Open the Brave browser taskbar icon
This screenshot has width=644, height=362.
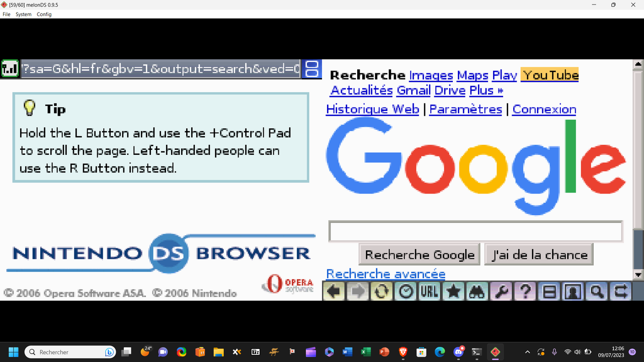point(403,352)
